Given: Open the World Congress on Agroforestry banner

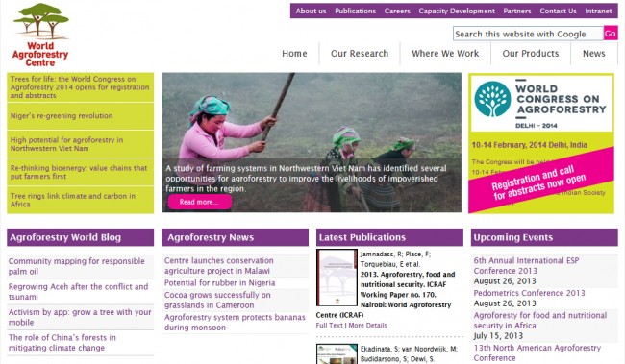Looking at the screenshot, I should 541,143.
